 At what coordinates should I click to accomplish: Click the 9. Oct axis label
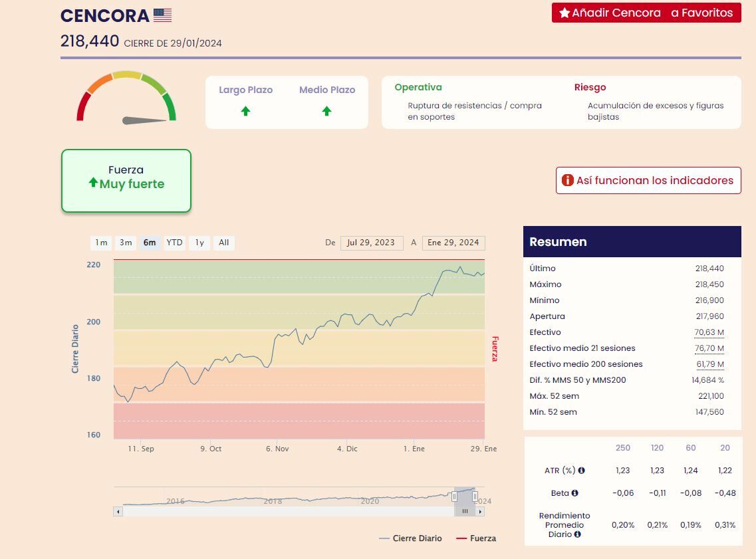click(211, 449)
